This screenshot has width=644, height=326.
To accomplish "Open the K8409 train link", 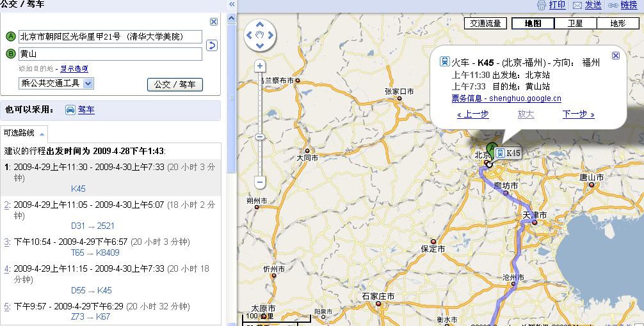I will point(108,252).
